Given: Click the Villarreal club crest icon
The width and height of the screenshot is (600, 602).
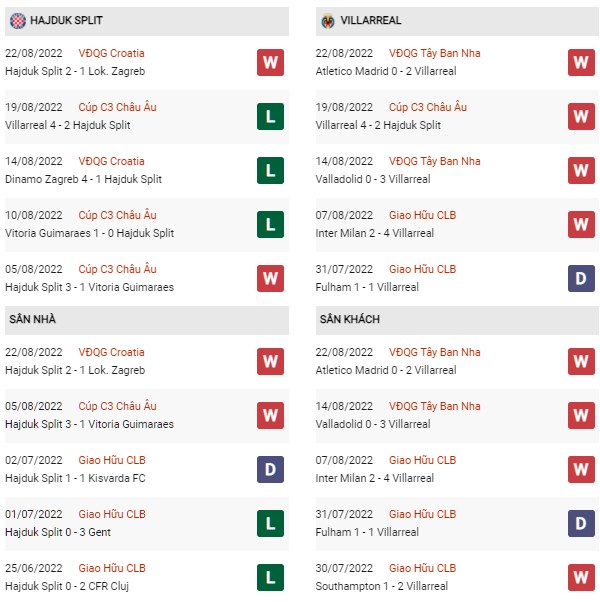Looking at the screenshot, I should (328, 21).
